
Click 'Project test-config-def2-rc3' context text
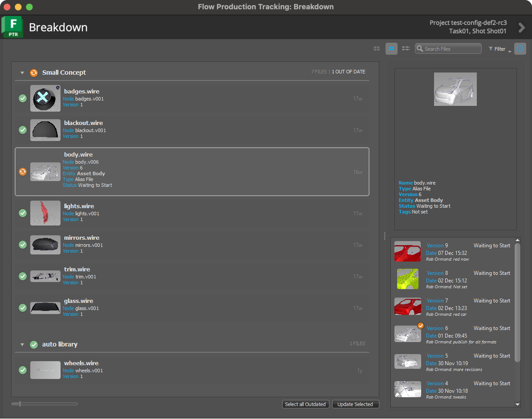pos(468,23)
